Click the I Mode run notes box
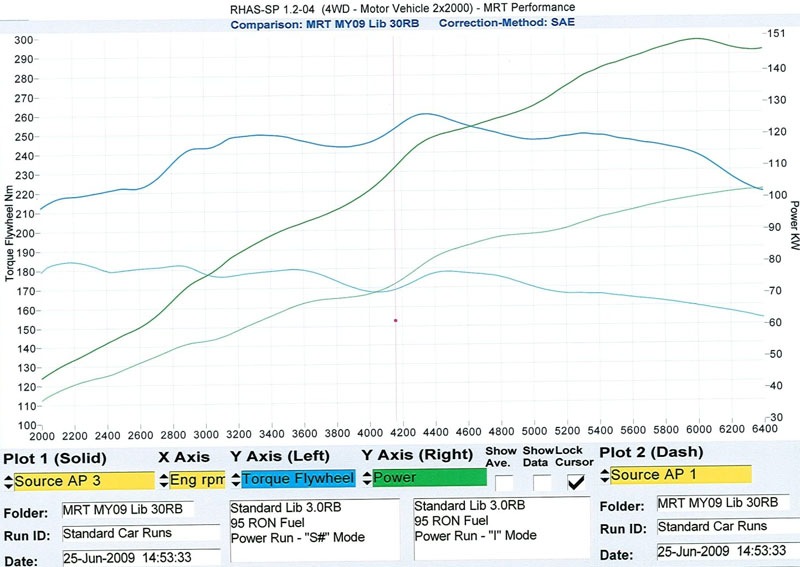Image resolution: width=800 pixels, height=567 pixels. [x=502, y=528]
